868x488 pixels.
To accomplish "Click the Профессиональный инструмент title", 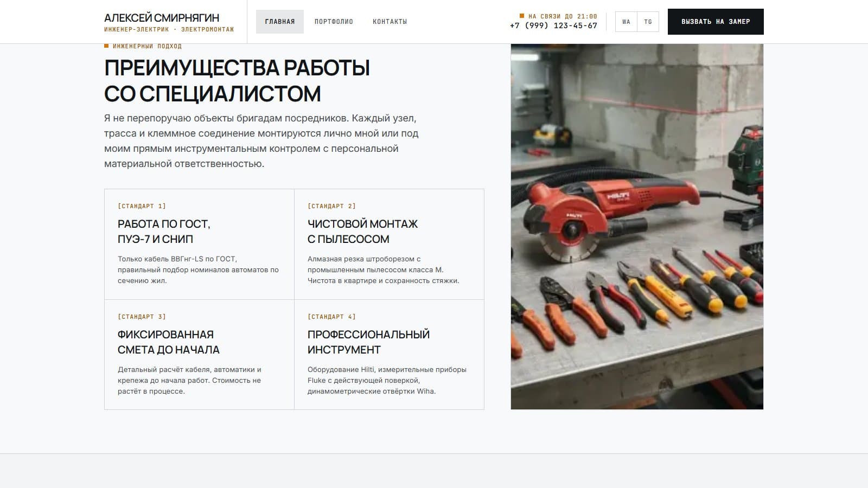I will (x=368, y=342).
